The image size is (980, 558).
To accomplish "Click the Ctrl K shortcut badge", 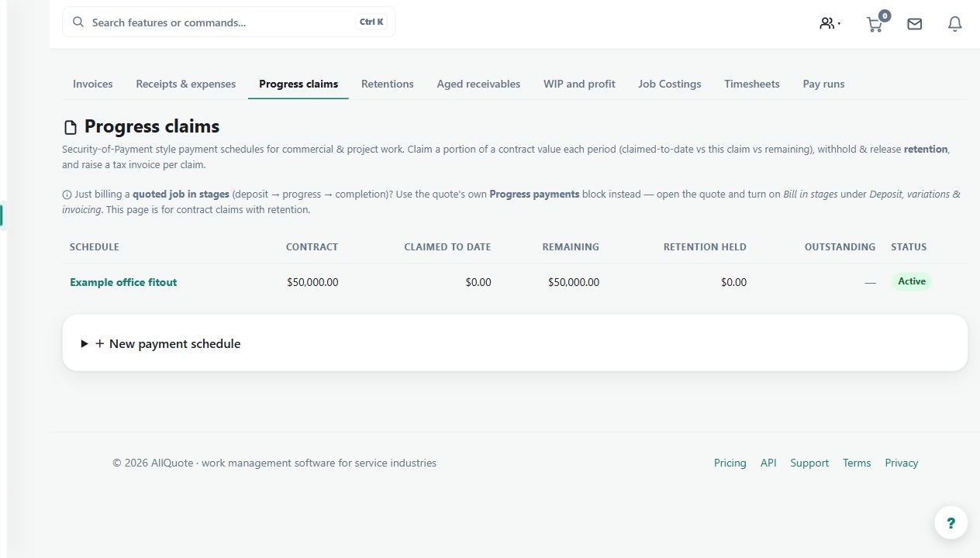I will click(371, 22).
